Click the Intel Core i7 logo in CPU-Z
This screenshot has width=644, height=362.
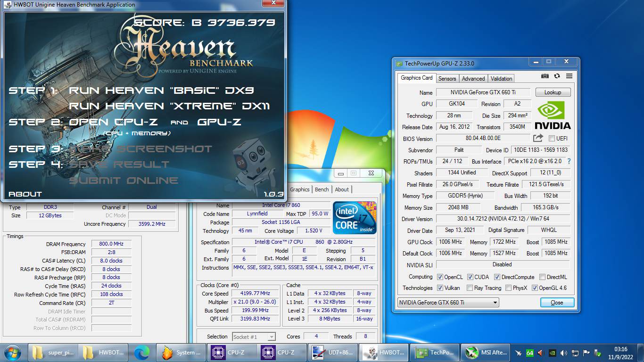point(355,218)
